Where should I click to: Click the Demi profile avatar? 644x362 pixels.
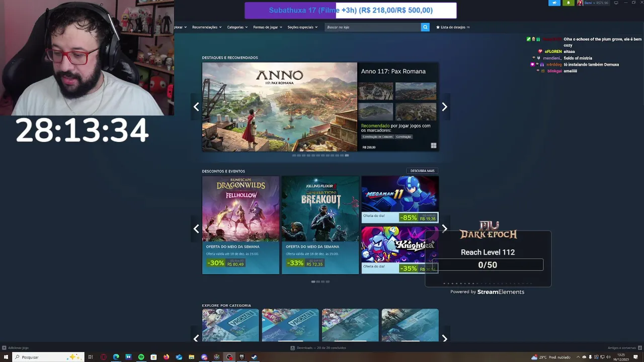580,3
